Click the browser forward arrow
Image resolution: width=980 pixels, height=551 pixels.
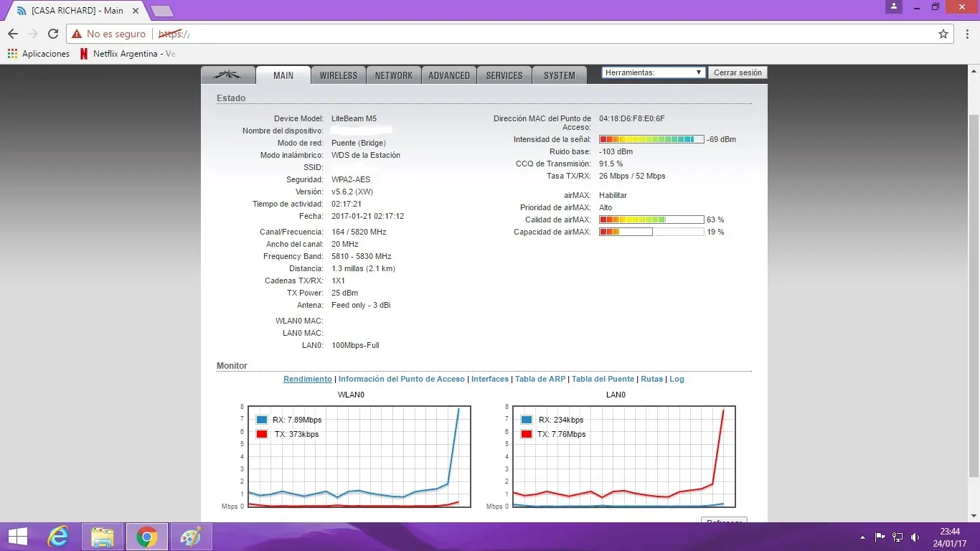pos(33,34)
